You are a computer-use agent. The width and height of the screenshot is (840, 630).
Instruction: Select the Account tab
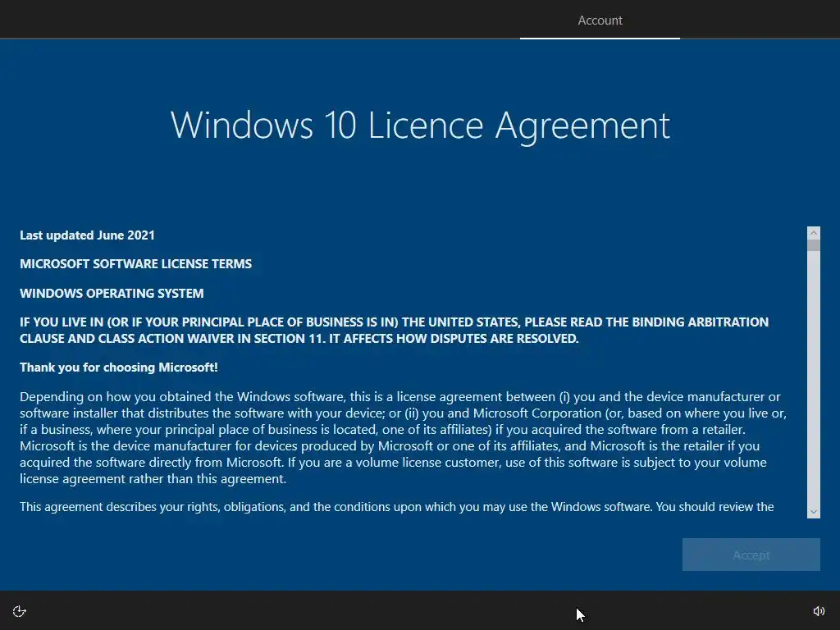pyautogui.click(x=600, y=21)
